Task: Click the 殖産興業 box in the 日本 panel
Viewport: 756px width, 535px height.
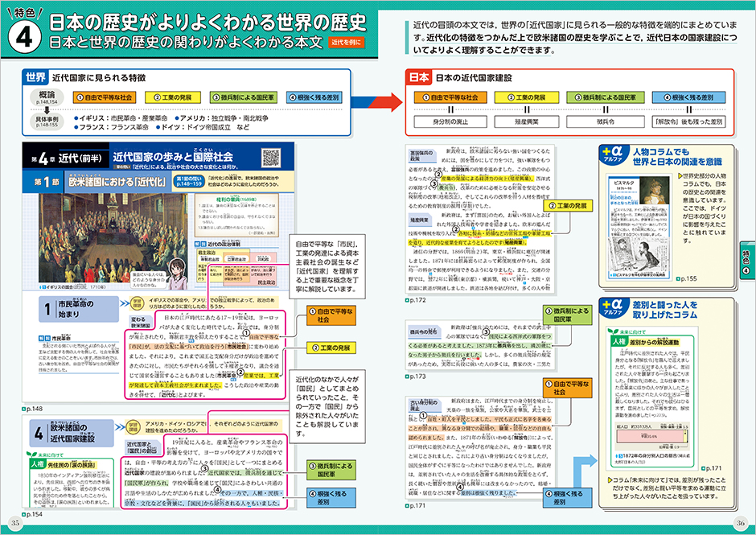Action: (x=527, y=121)
